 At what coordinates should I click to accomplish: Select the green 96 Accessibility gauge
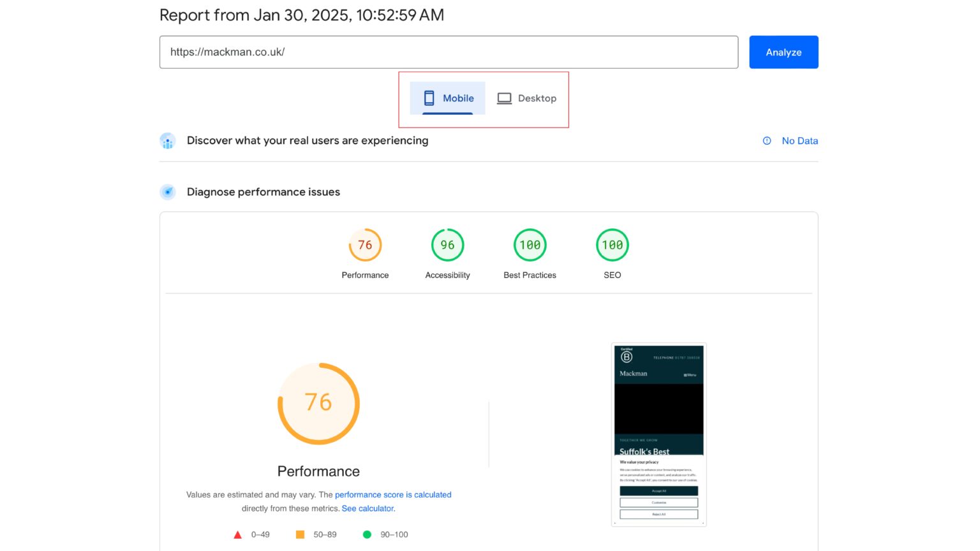[447, 244]
